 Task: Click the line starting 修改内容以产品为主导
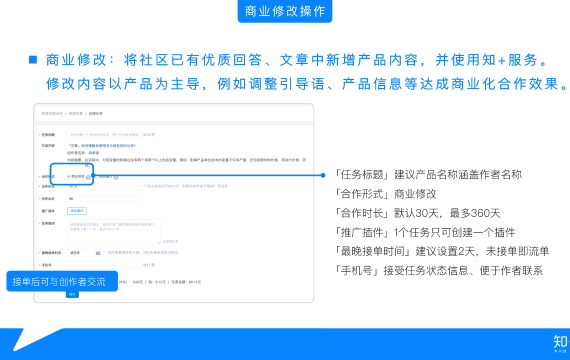(x=307, y=84)
